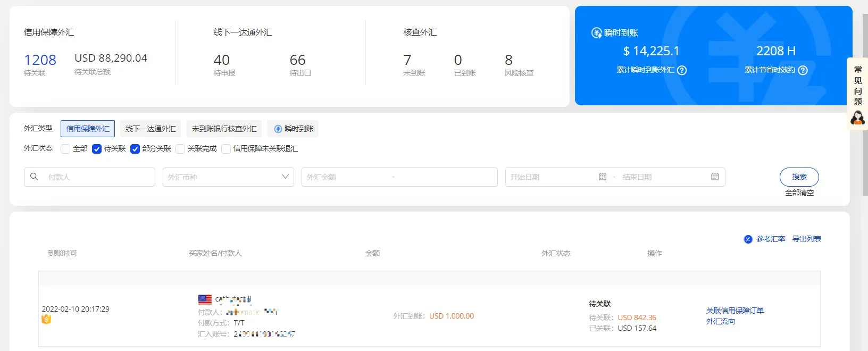The image size is (868, 351).
Task: Open help icon beside 累计节省时效约
Action: click(803, 70)
